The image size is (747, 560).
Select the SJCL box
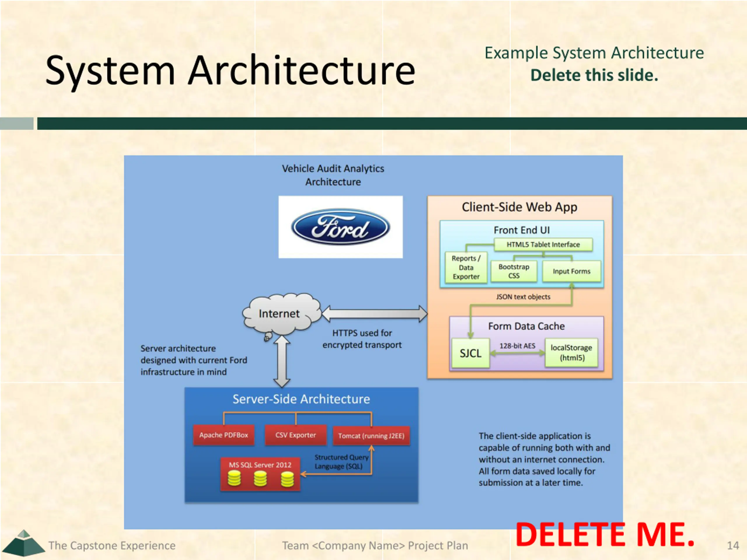(x=470, y=353)
